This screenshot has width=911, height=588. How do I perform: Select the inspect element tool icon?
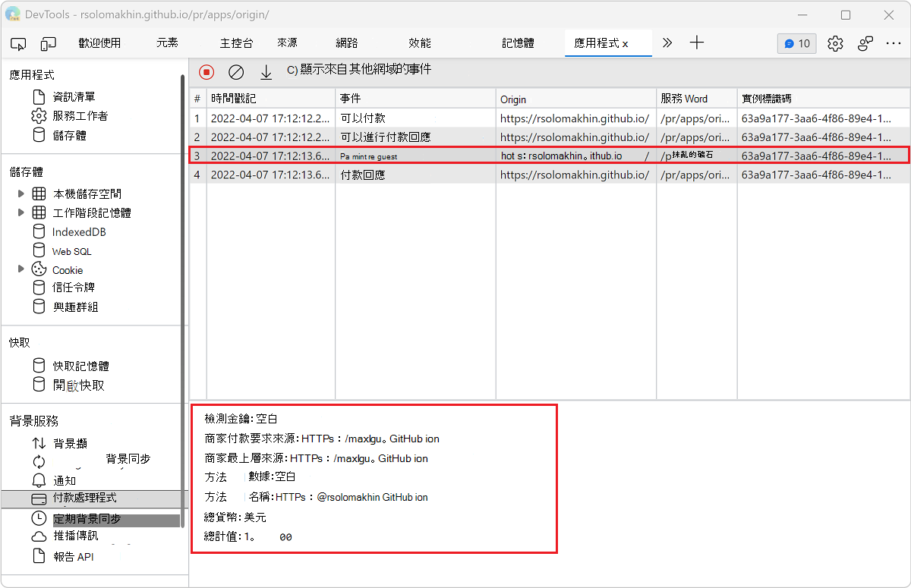click(18, 43)
